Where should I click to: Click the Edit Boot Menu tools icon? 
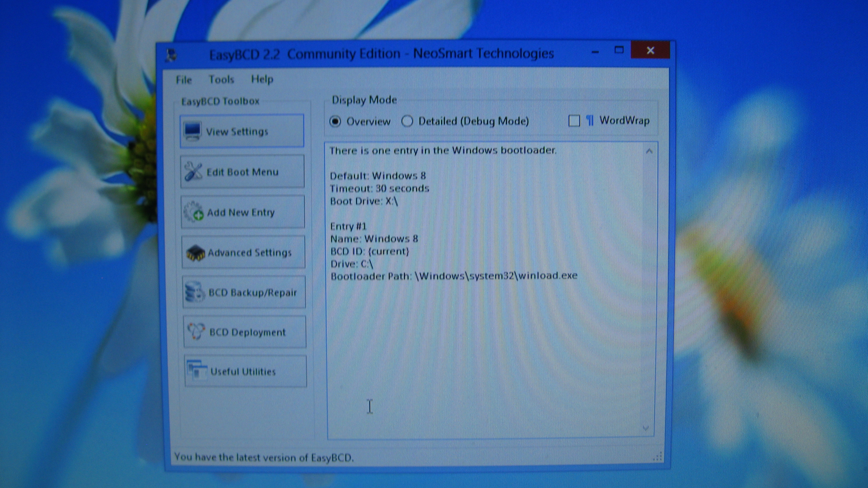coord(193,171)
